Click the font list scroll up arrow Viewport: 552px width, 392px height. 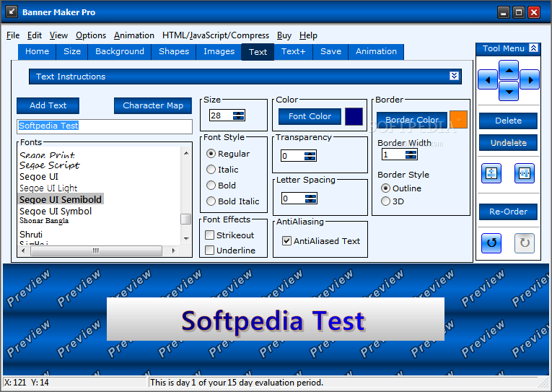pyautogui.click(x=186, y=153)
